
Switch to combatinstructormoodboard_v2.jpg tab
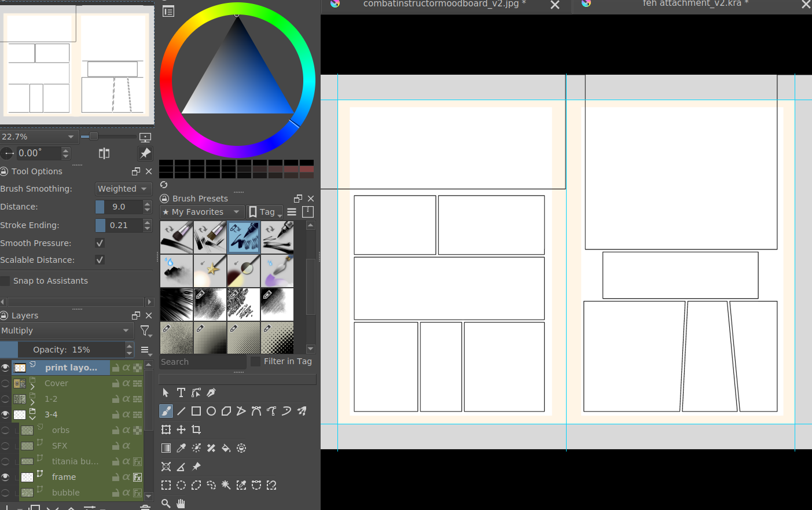pos(444,4)
